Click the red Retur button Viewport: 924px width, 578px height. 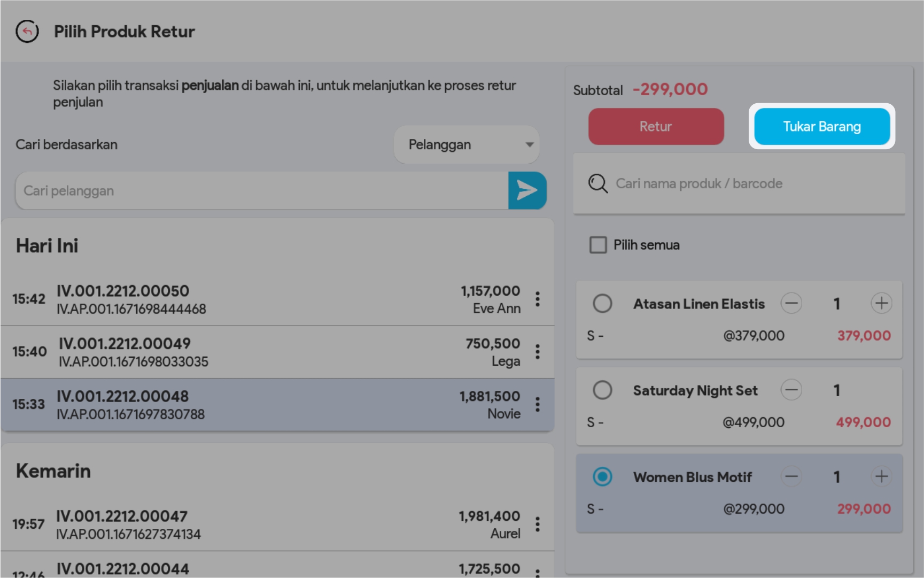[x=656, y=127]
